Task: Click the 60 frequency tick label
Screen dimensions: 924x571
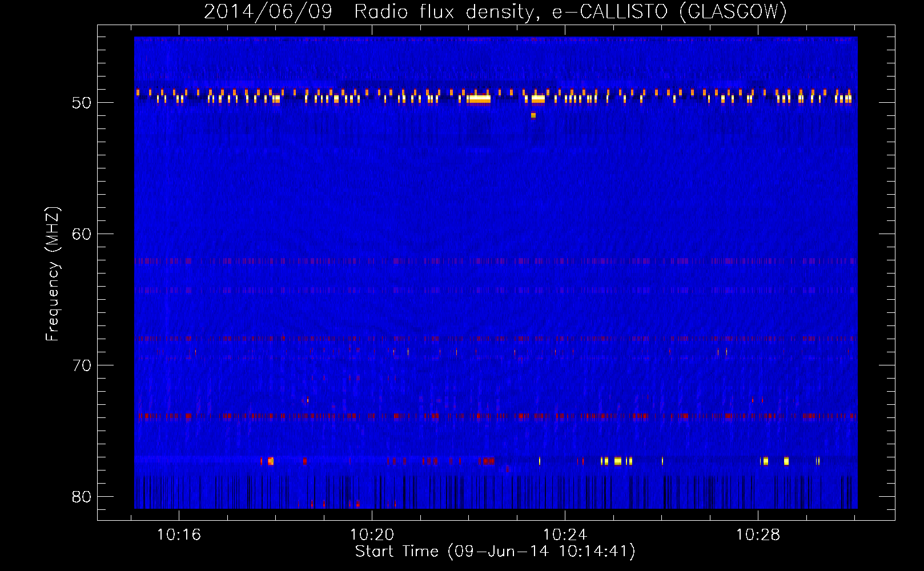Action: [x=82, y=234]
